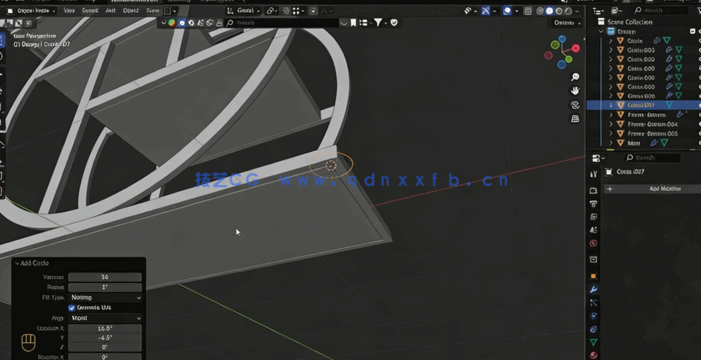Open the pivot point dropdown
Image resolution: width=701 pixels, height=360 pixels.
click(272, 11)
